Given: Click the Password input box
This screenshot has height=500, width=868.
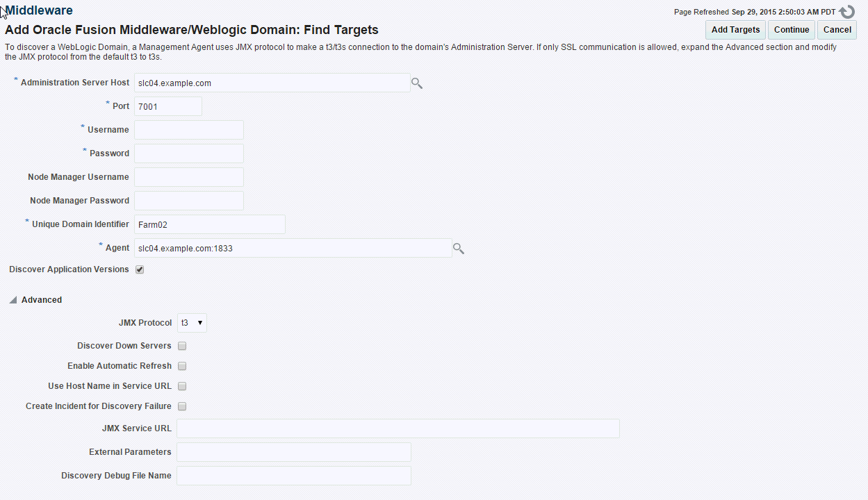Looking at the screenshot, I should click(189, 153).
